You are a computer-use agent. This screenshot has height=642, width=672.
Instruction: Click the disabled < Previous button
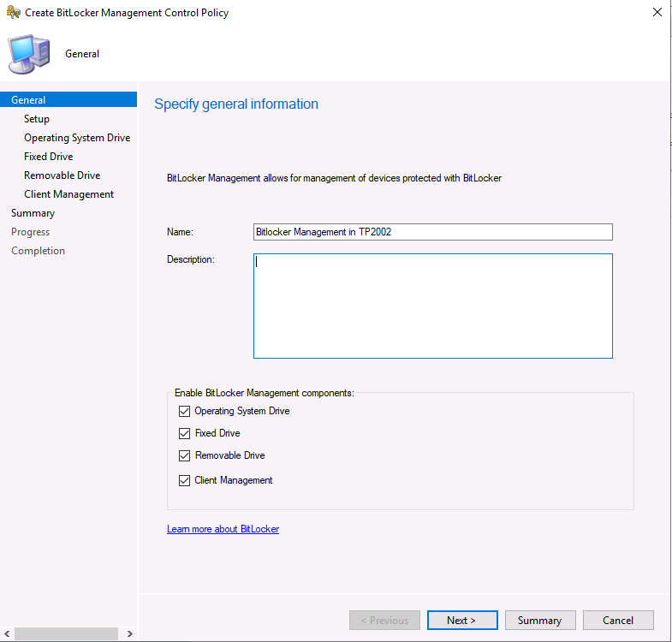pyautogui.click(x=384, y=620)
